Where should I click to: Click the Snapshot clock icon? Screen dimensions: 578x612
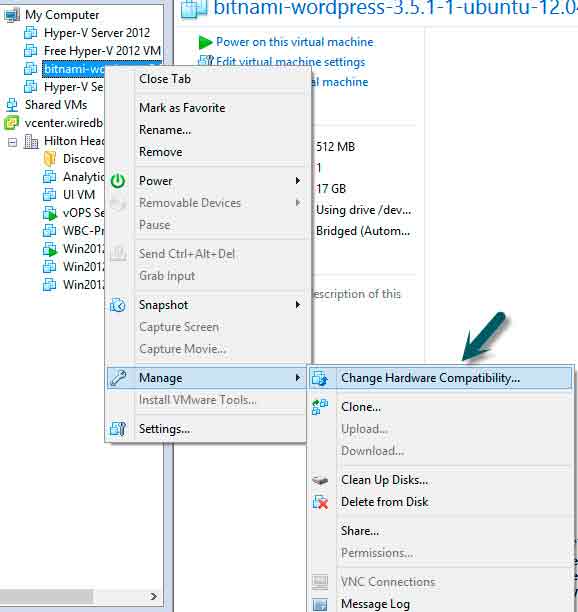(x=118, y=305)
